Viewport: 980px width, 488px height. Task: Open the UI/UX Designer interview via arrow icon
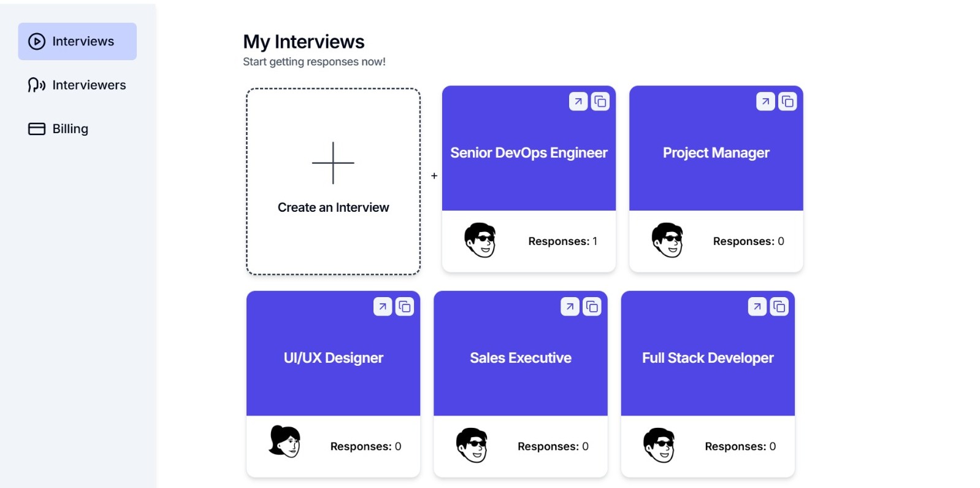click(382, 306)
